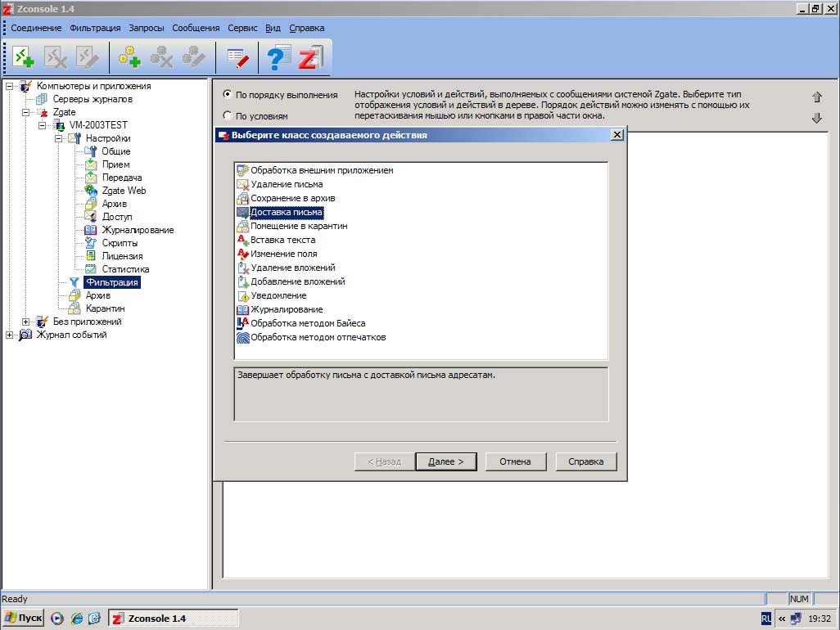Open help via blue question mark icon
Image resolution: width=840 pixels, height=630 pixels.
(x=278, y=57)
